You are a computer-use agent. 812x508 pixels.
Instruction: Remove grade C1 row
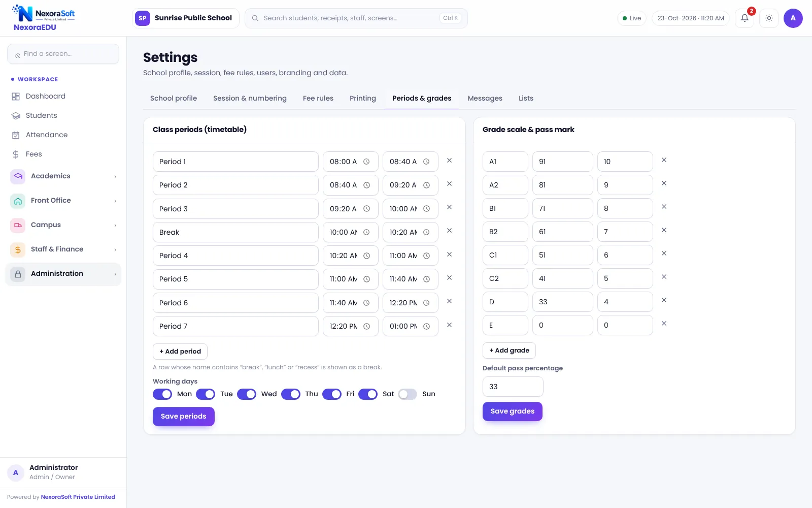tap(664, 253)
